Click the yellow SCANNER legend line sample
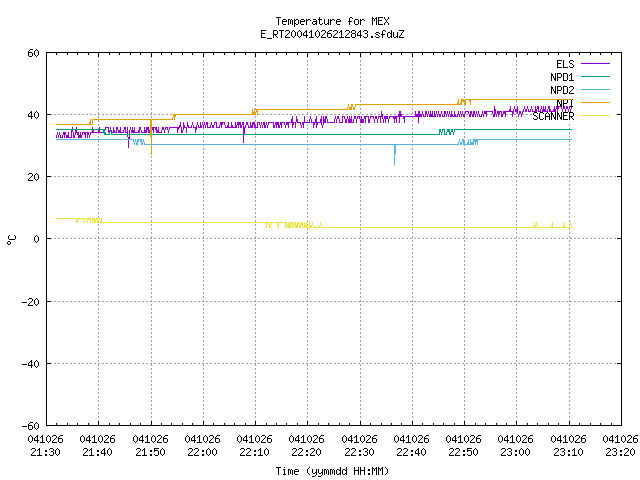The width and height of the screenshot is (640, 480). pos(595,116)
